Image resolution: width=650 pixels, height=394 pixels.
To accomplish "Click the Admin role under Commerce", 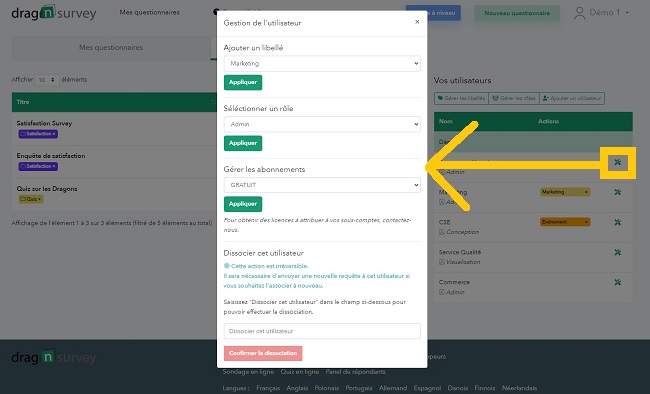I will tap(455, 292).
